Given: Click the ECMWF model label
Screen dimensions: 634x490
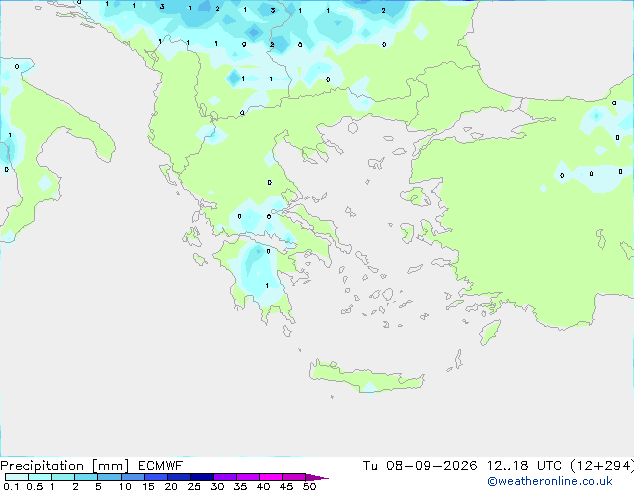Looking at the screenshot, I should pos(161,466).
